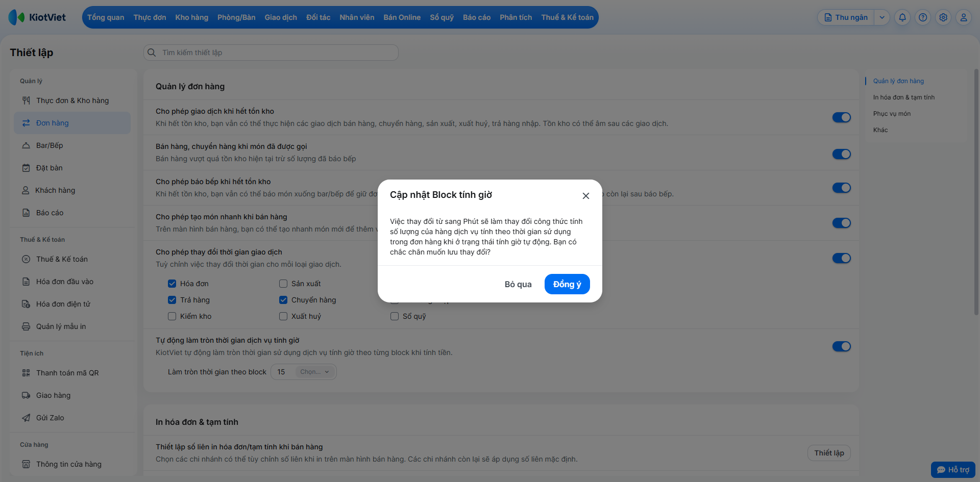Viewport: 980px width, 482px height.
Task: Click the Tìm kiếm thiết lập search field
Action: [x=271, y=53]
